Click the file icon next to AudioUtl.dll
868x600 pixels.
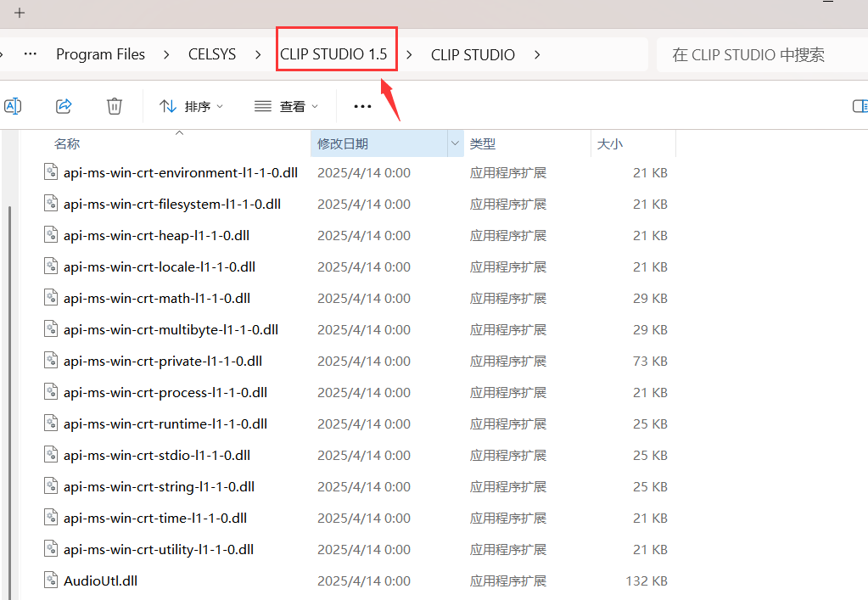50,580
